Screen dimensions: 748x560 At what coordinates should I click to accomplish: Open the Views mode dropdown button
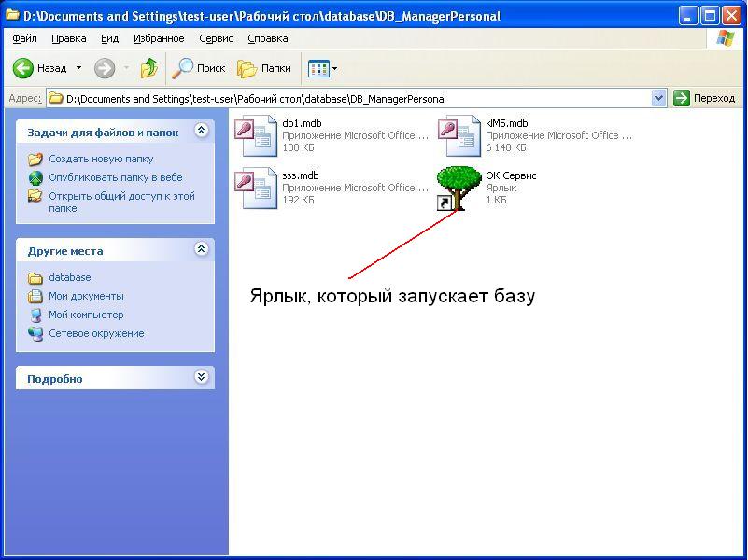coord(322,68)
